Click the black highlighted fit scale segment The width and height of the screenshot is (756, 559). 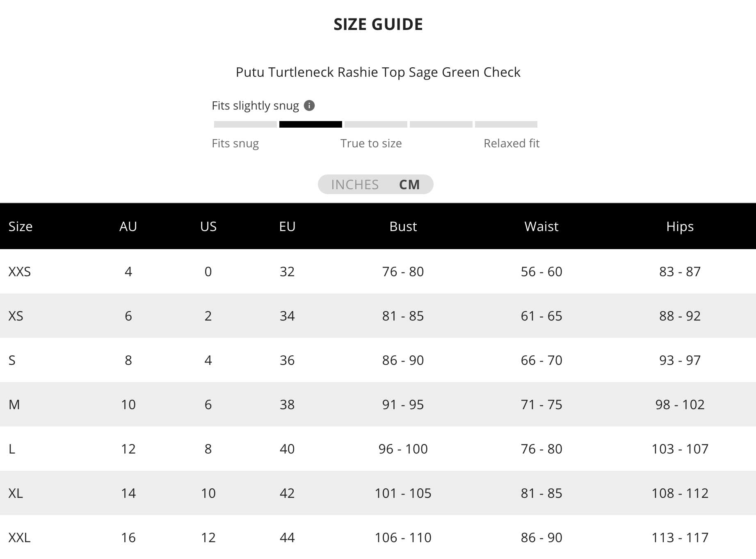311,124
